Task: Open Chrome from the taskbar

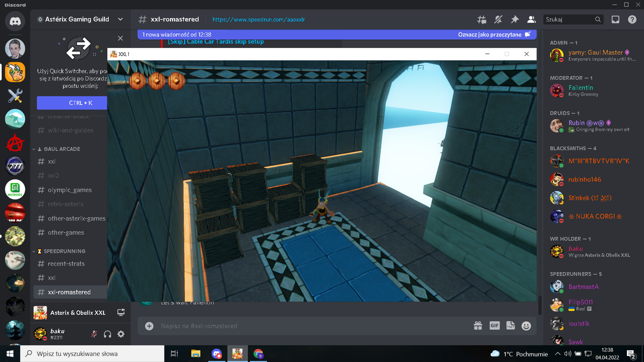Action: click(x=258, y=353)
